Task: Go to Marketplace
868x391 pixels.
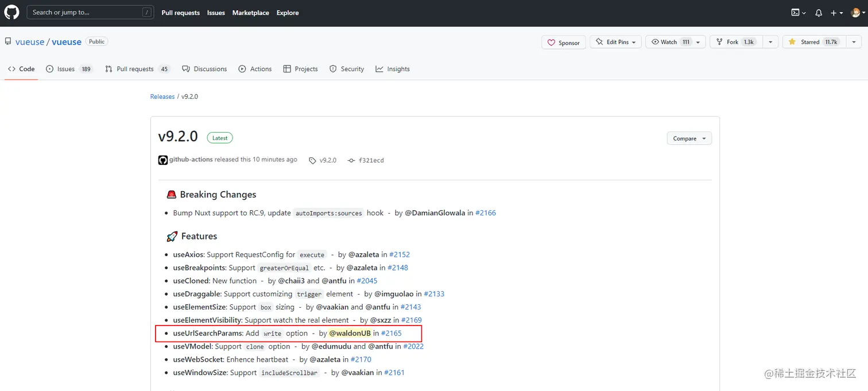Action: (250, 13)
